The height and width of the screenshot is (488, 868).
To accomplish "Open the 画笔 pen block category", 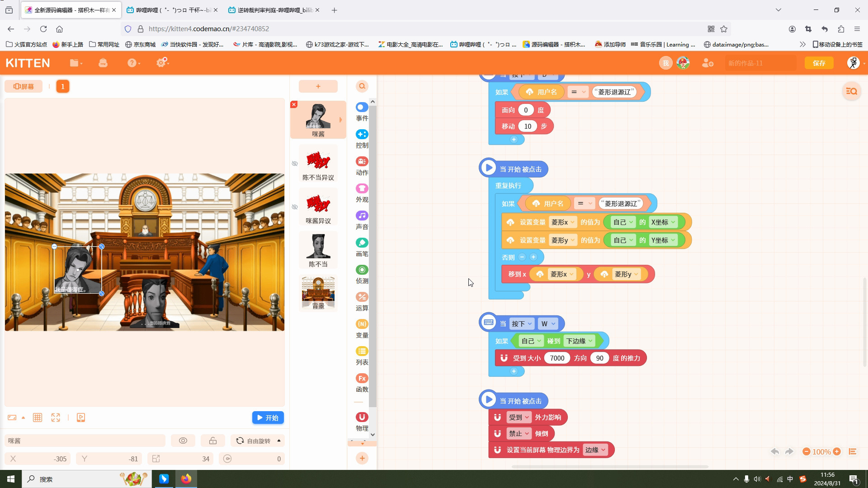I will point(362,247).
